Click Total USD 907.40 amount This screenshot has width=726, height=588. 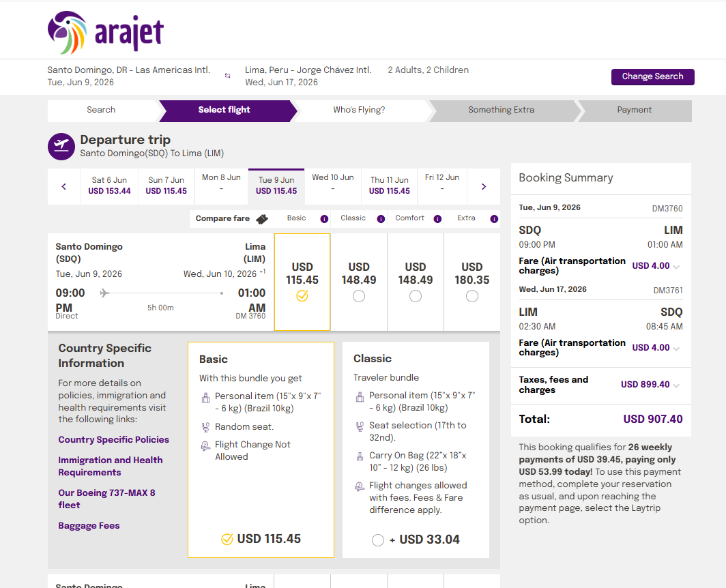tap(653, 420)
